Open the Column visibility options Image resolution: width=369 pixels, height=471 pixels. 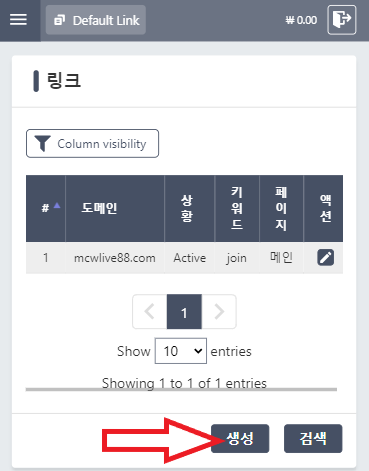92,143
